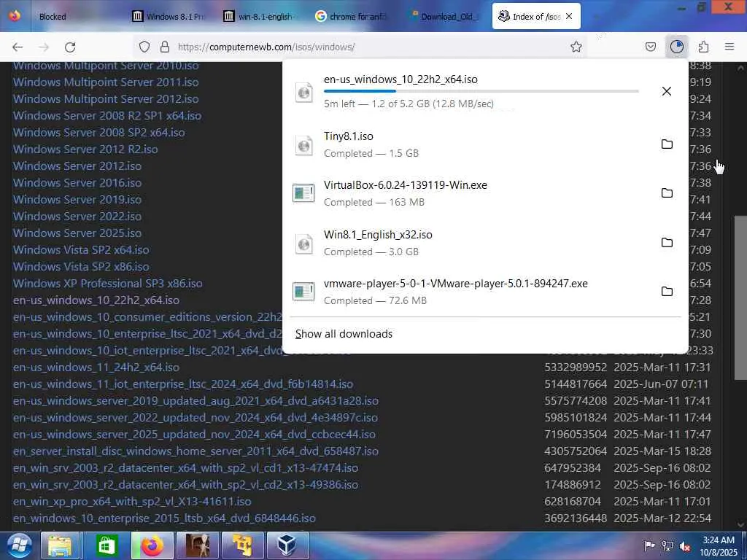
Task: Download en-us_windows_server_2022_updated_nov_2024 iso
Action: [196, 418]
